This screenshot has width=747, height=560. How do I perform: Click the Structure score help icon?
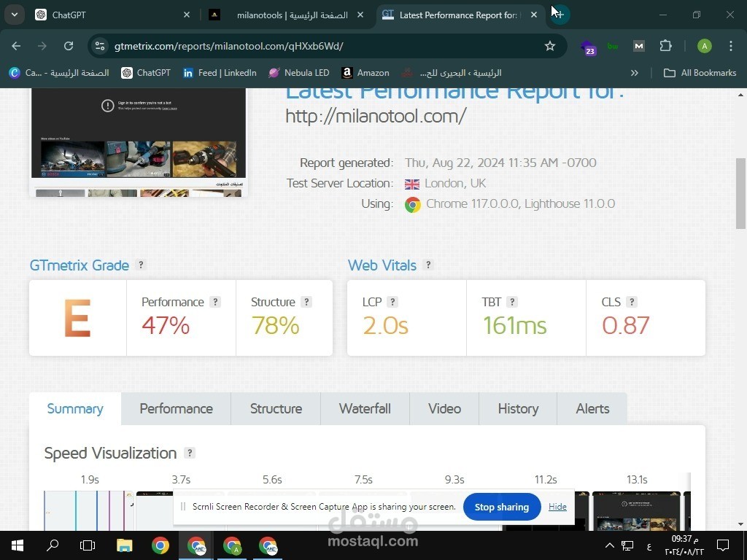307,302
